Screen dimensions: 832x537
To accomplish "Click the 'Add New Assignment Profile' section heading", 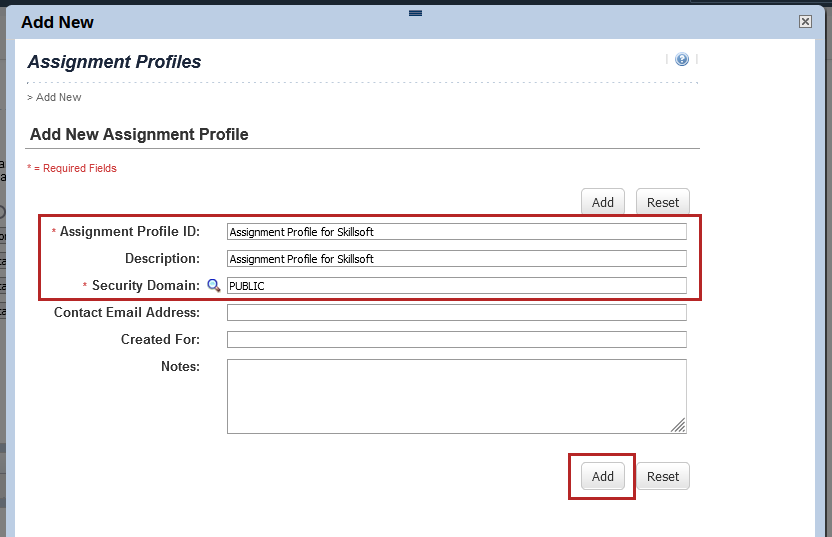I will (x=139, y=134).
